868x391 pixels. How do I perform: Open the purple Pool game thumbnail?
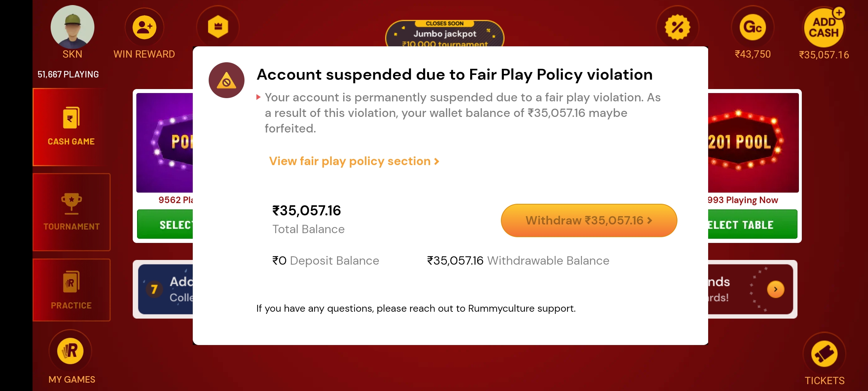[x=165, y=143]
